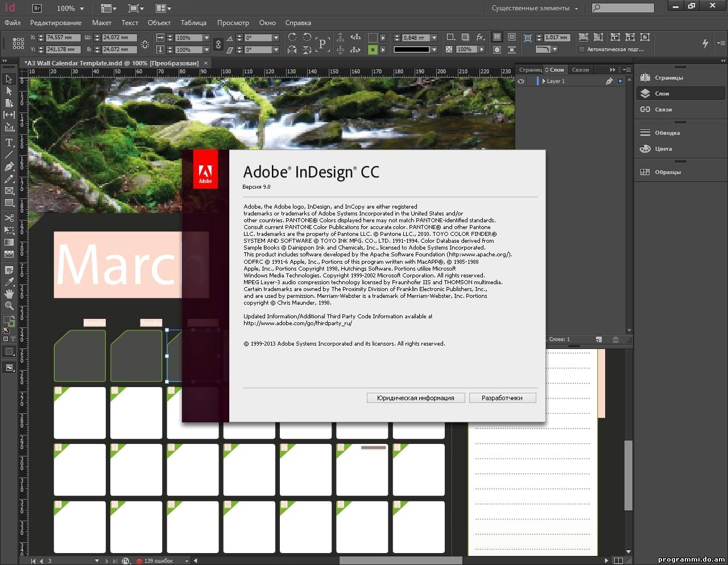Select the Pencil tool

9,178
